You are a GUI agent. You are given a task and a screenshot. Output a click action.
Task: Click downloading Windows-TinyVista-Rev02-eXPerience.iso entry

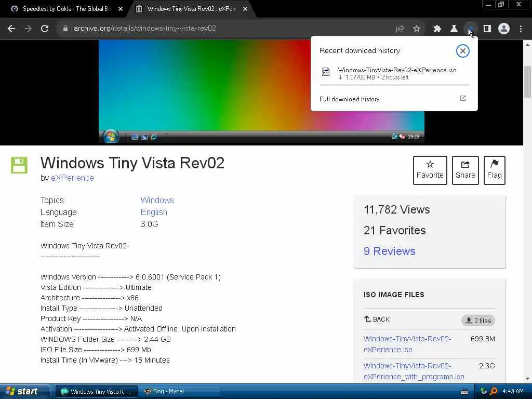(x=394, y=73)
